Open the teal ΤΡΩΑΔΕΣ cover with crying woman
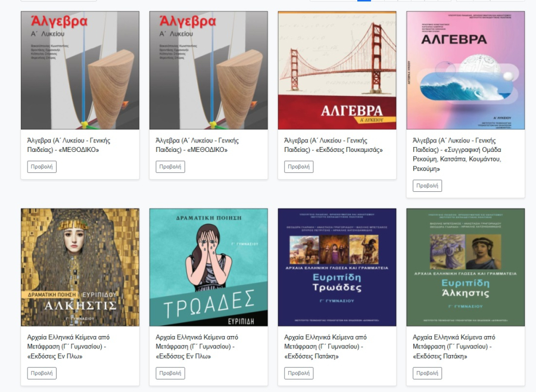Screen dimensions: 536x392 pos(208,267)
